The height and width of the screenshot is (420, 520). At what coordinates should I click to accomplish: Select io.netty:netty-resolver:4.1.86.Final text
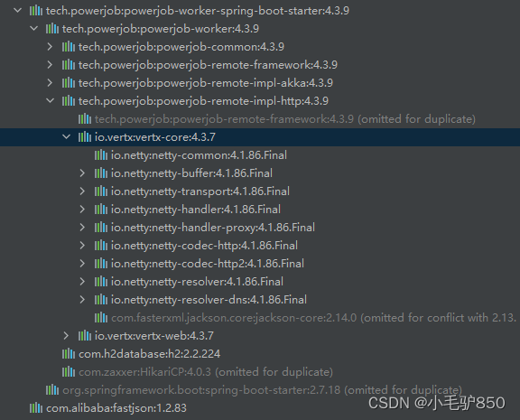coord(197,282)
